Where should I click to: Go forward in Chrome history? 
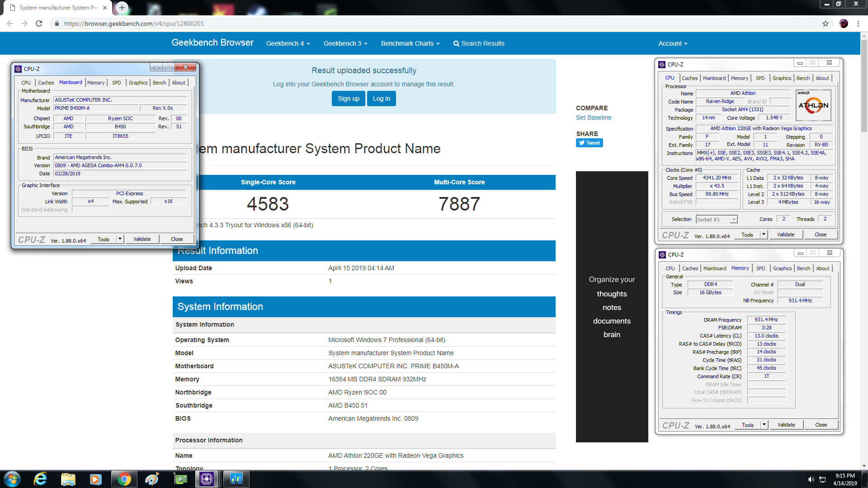click(24, 23)
